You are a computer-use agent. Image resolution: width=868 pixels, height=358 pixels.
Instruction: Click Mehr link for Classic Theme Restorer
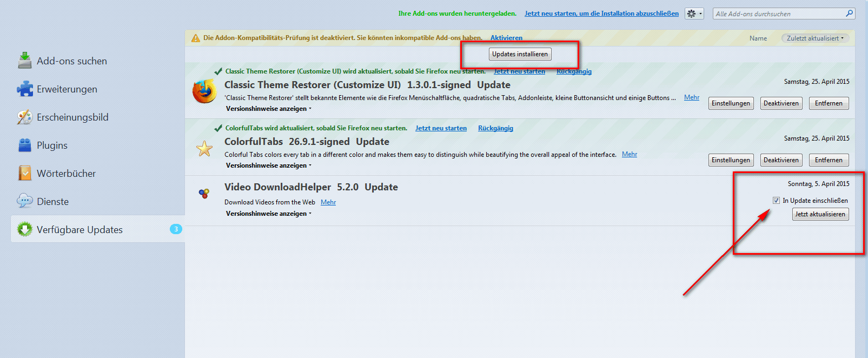[x=692, y=97]
